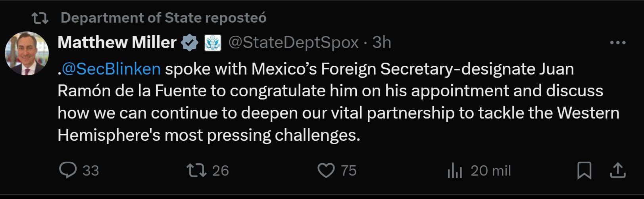Click 'Department of State reposteó' label

(x=163, y=18)
